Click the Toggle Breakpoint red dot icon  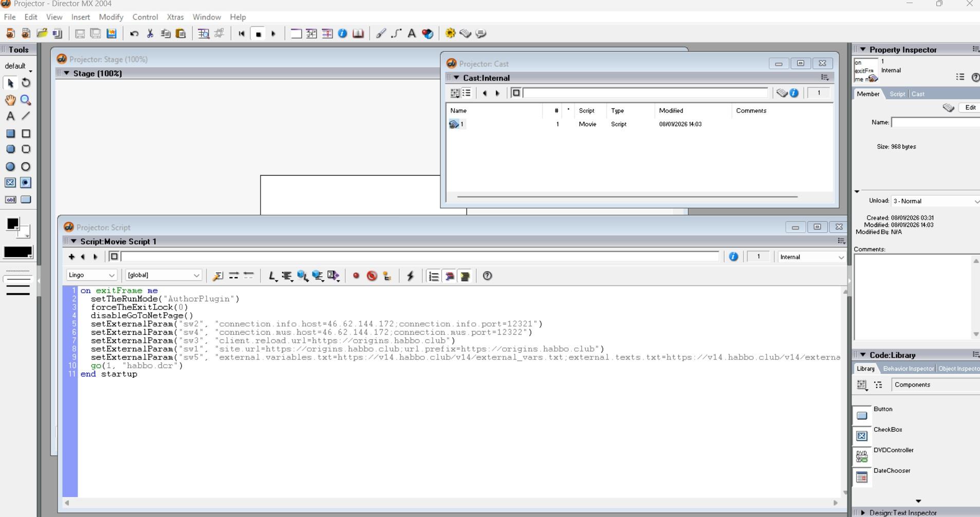[356, 276]
